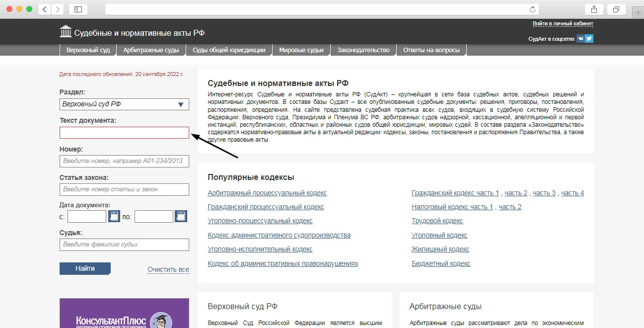This screenshot has height=328, width=644.
Task: Open calendar icon for start date 'с'
Action: [114, 216]
